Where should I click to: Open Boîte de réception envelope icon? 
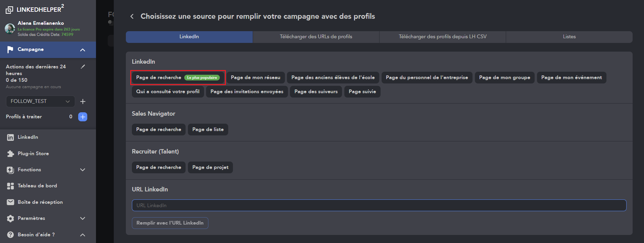[x=10, y=202]
